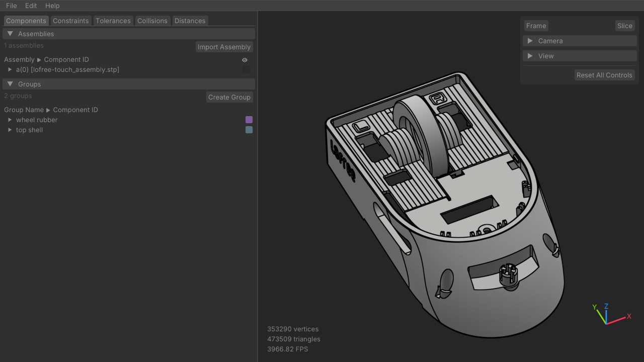This screenshot has width=644, height=362.
Task: Expand the top shell group
Action: tap(10, 130)
